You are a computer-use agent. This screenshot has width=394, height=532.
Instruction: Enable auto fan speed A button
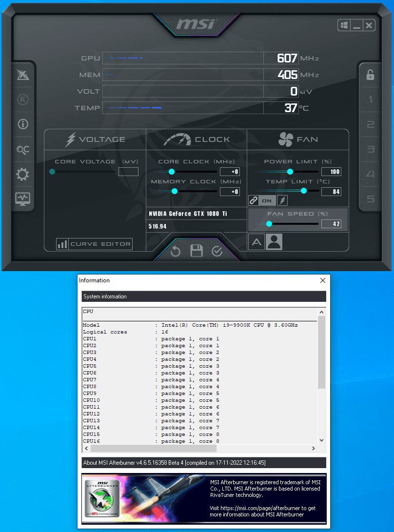[x=256, y=242]
